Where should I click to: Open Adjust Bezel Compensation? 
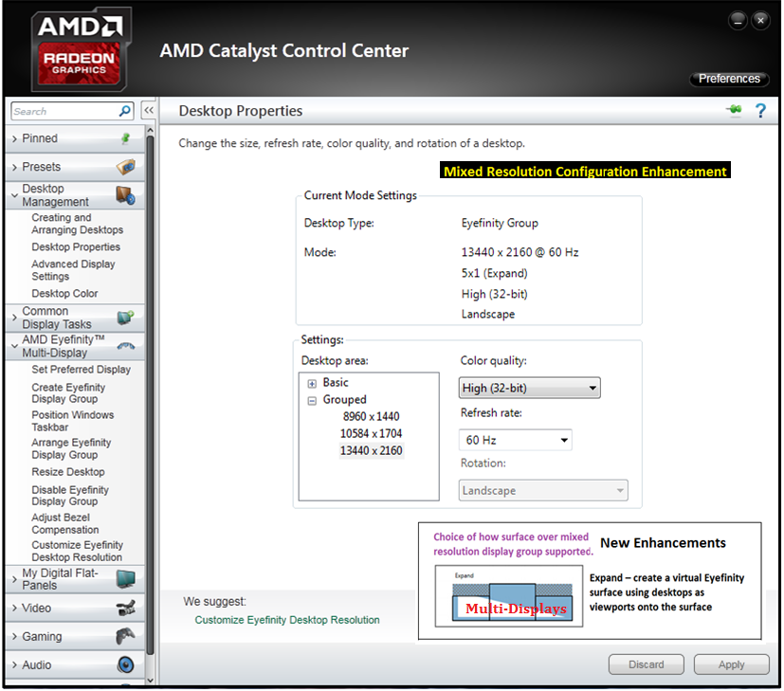click(65, 523)
